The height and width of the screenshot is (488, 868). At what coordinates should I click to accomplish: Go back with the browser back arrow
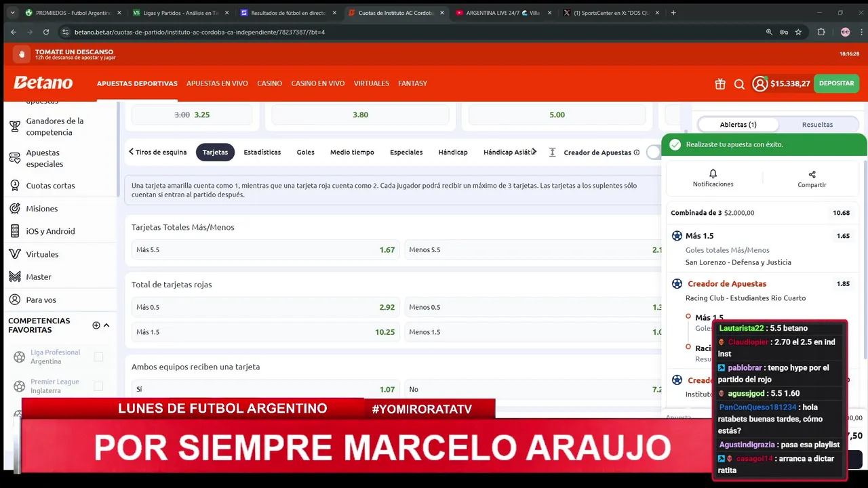coord(14,32)
